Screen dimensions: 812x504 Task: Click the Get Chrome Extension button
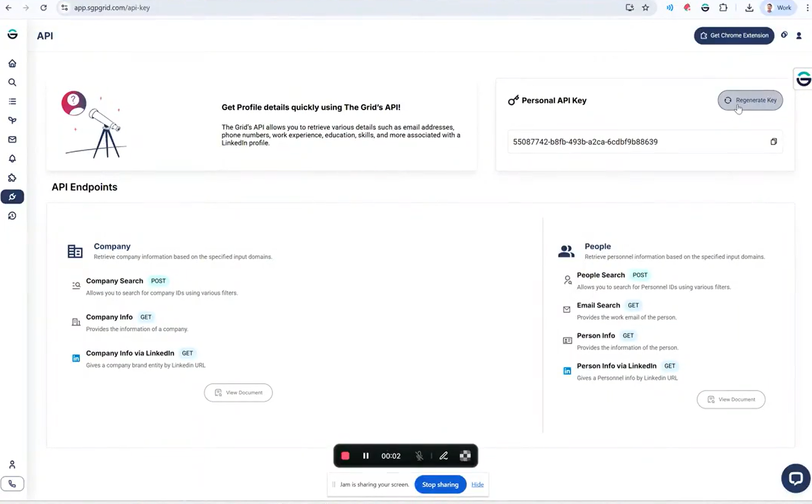click(x=734, y=35)
